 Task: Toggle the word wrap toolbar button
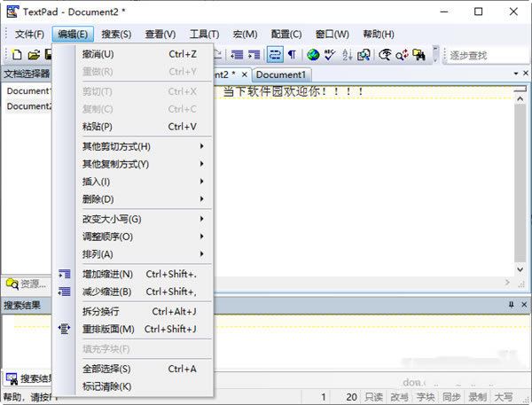[x=275, y=55]
